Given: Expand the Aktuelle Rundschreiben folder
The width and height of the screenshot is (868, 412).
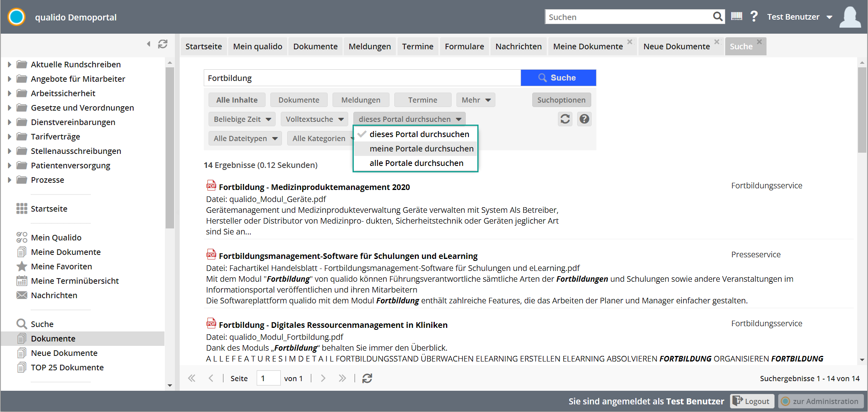Looking at the screenshot, I should (x=10, y=65).
